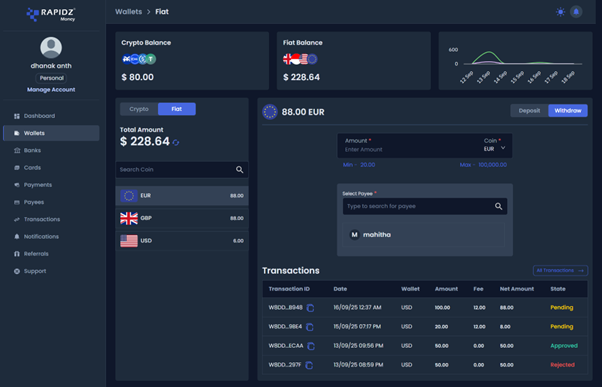Viewport: 602px width, 387px height.
Task: Click the Pending state of WBDD...8948
Action: 562,308
